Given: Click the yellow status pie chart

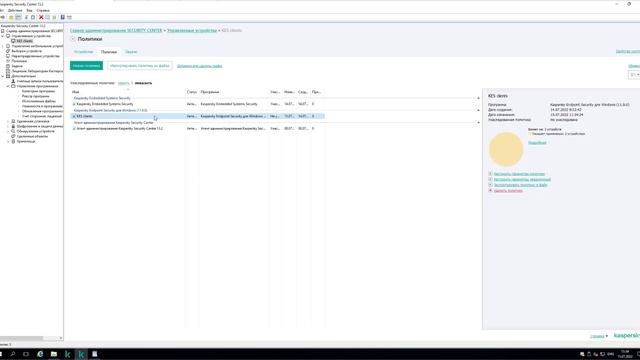Looking at the screenshot, I should (x=506, y=149).
